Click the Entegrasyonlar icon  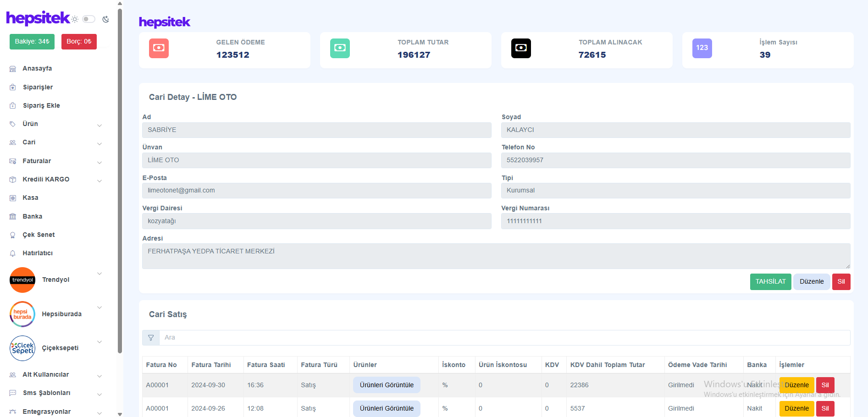click(x=13, y=412)
